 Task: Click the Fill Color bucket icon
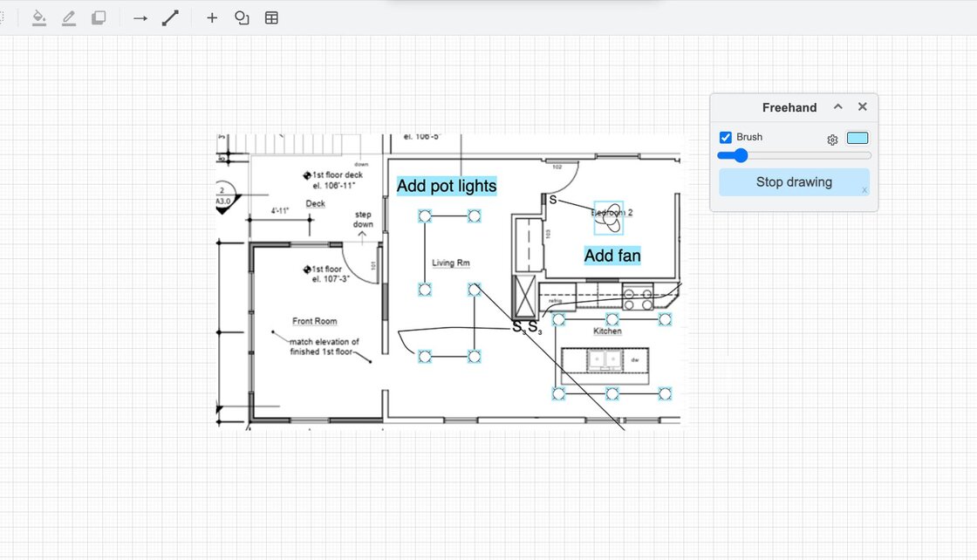pyautogui.click(x=39, y=17)
